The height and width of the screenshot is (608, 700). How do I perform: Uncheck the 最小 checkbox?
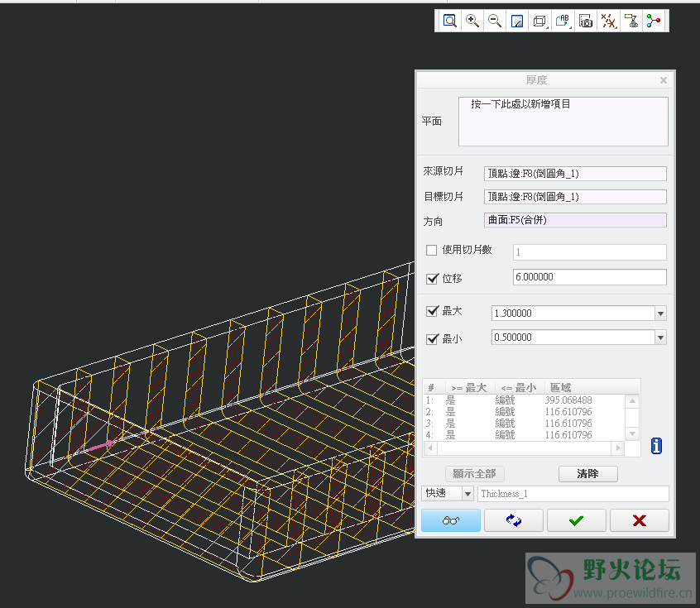432,339
